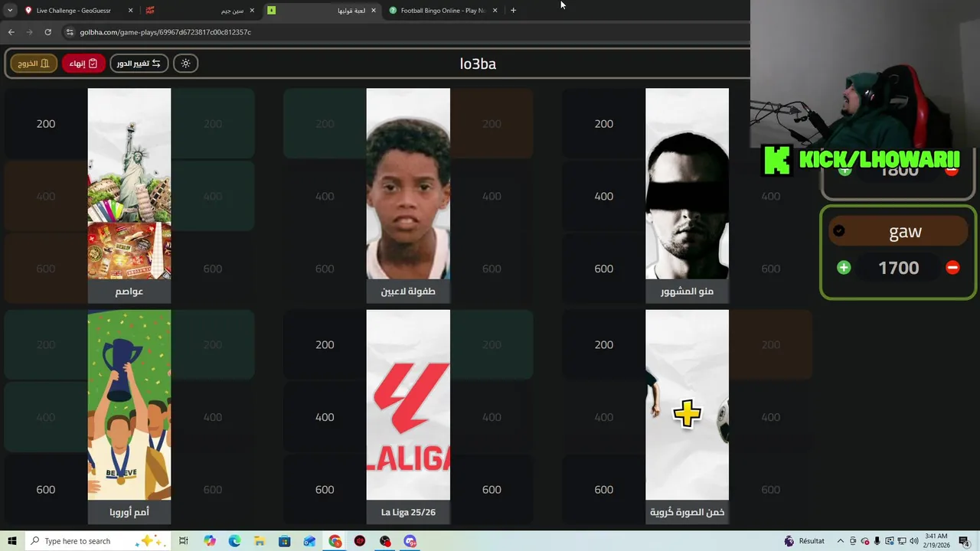Pick the left 200 question of عواصم

46,124
